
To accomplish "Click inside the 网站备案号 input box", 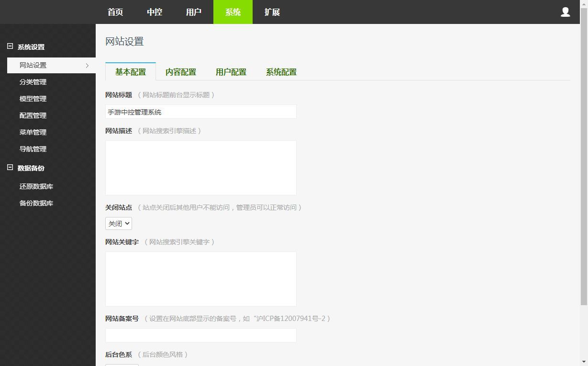I will point(200,335).
